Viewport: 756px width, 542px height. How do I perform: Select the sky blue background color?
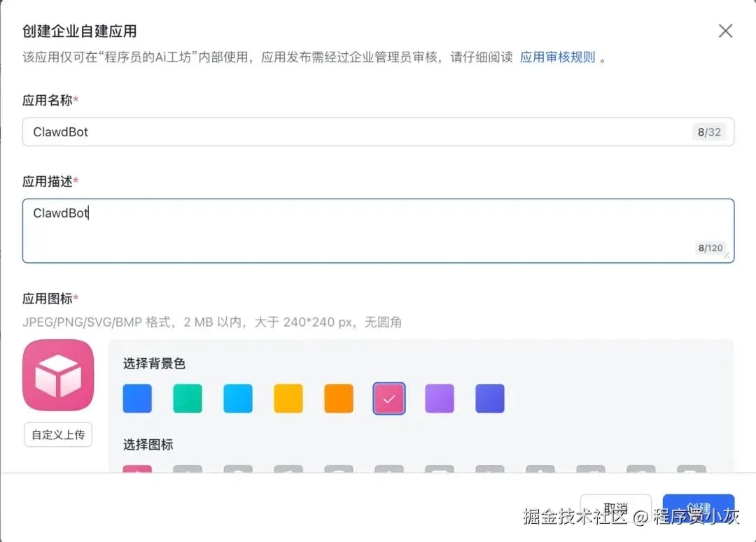click(x=238, y=399)
